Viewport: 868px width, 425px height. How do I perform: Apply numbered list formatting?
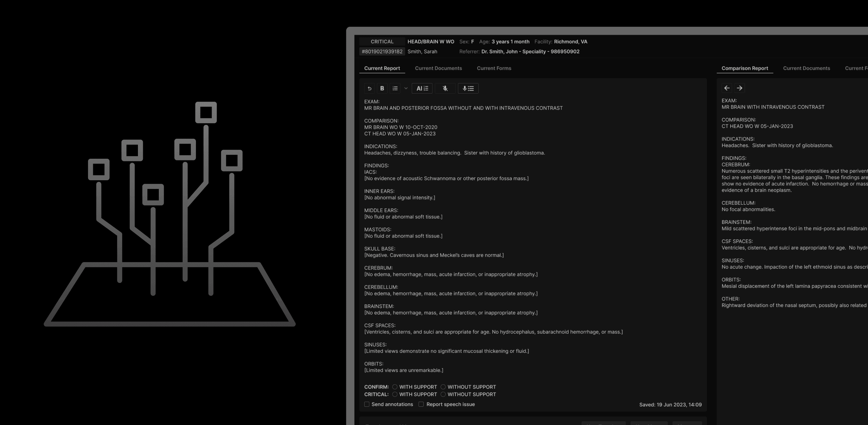(x=395, y=88)
